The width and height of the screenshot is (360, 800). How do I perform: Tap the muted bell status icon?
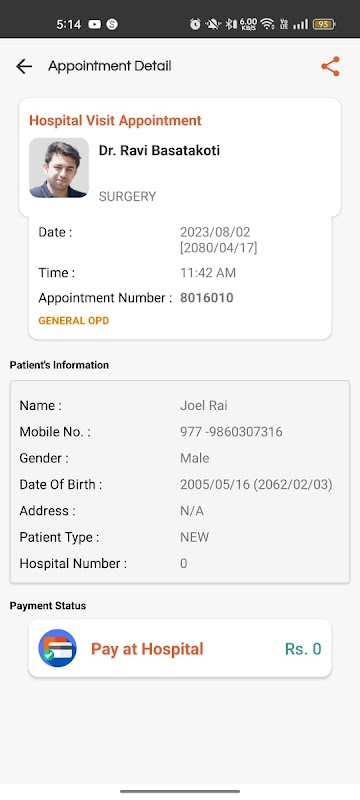click(213, 24)
